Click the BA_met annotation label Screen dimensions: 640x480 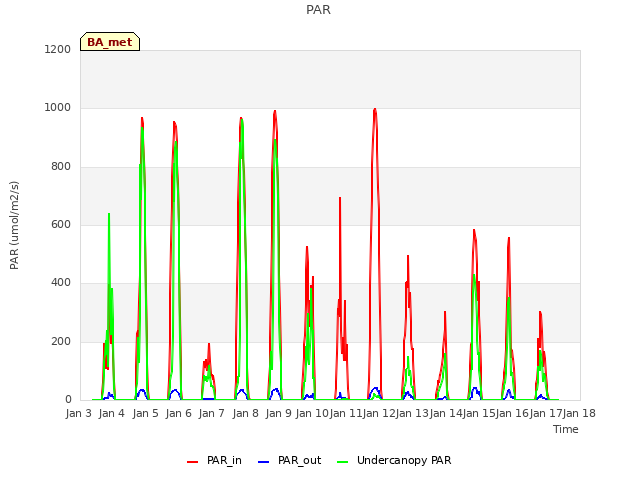pyautogui.click(x=110, y=42)
